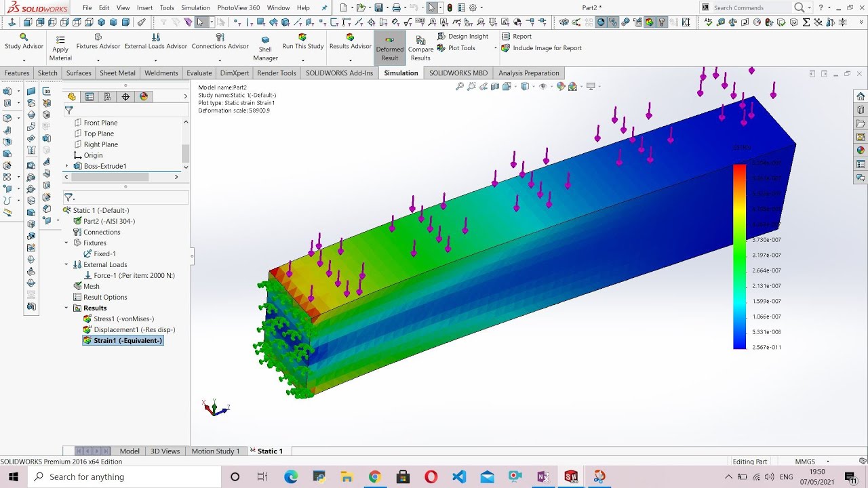Click the strain color legend bar
The height and width of the screenshot is (488, 868).
coord(739,256)
